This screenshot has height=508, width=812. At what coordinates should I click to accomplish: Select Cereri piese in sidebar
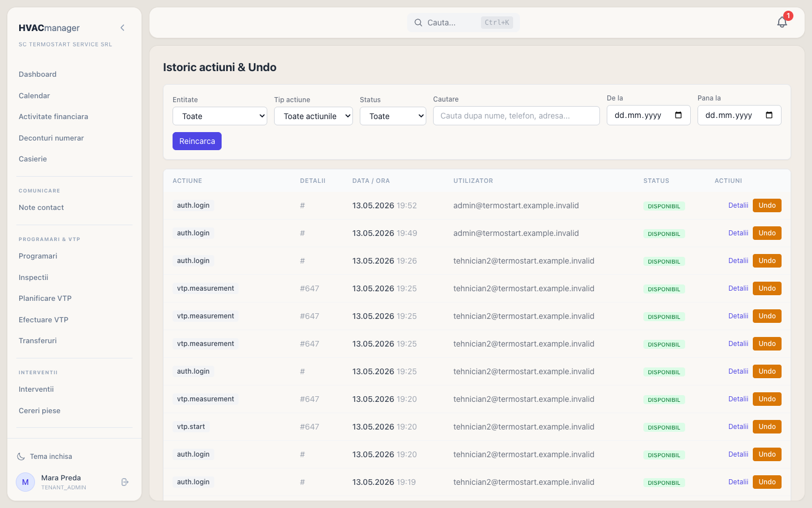[x=39, y=411]
